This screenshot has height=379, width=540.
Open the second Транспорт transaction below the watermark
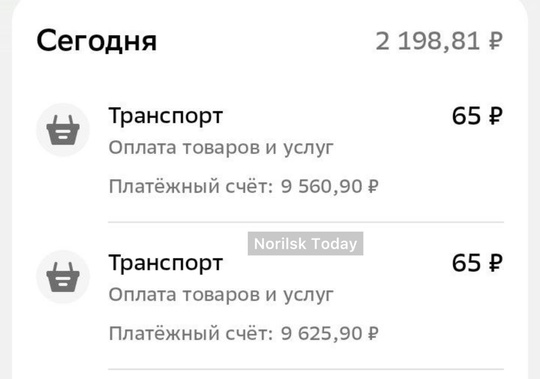click(x=166, y=263)
